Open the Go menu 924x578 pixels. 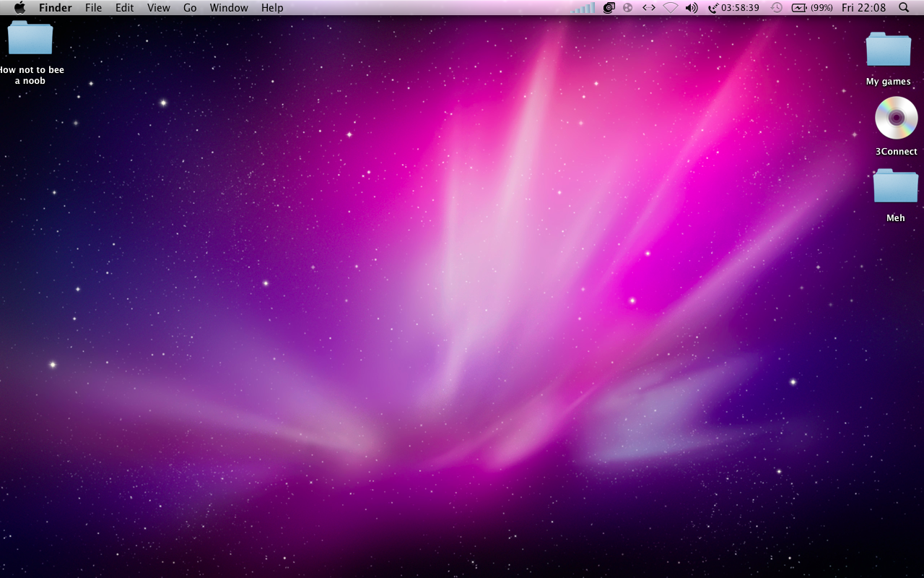[x=190, y=8]
